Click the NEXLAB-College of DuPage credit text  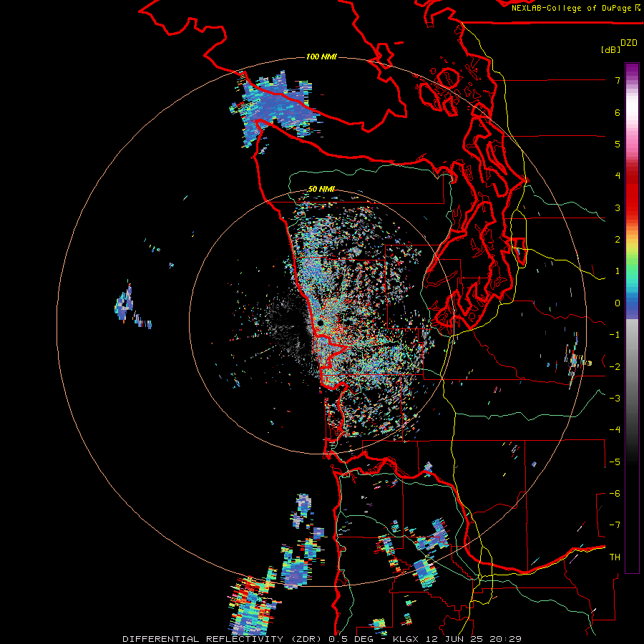click(x=571, y=8)
